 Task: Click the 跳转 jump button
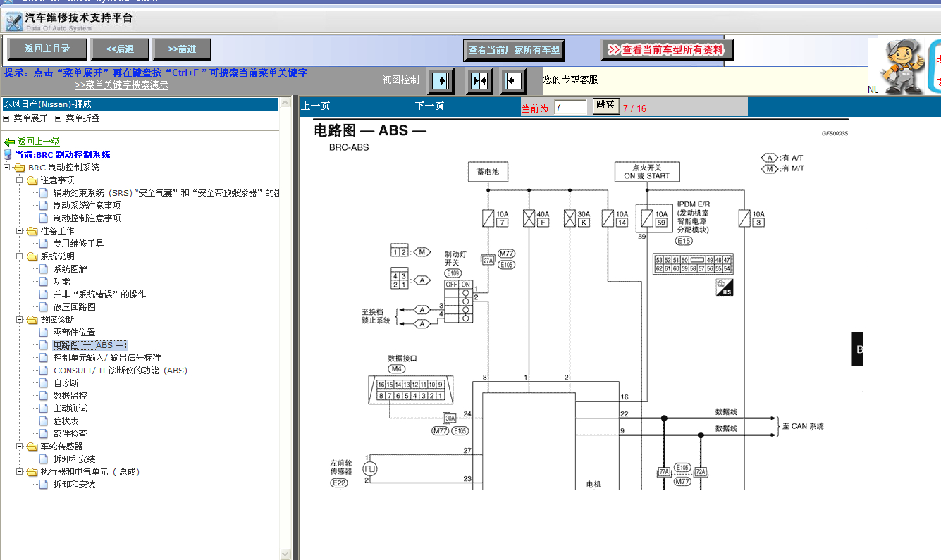point(605,106)
